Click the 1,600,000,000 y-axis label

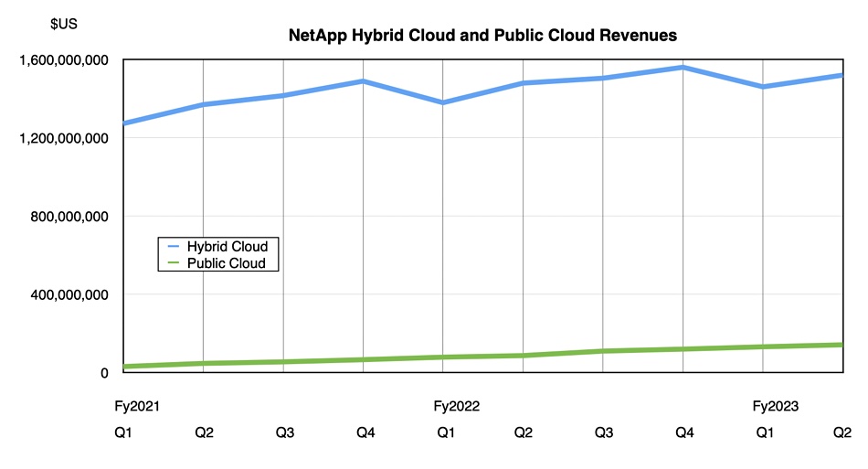pyautogui.click(x=64, y=59)
